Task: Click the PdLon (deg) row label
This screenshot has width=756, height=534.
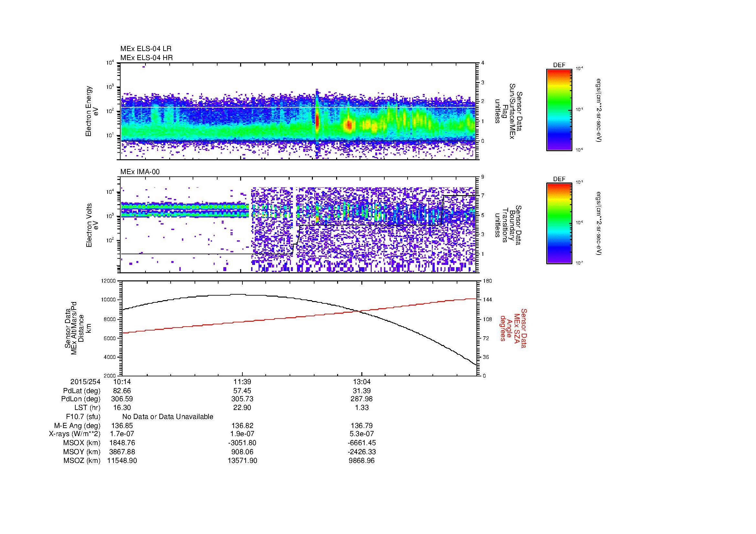Action: coord(81,399)
